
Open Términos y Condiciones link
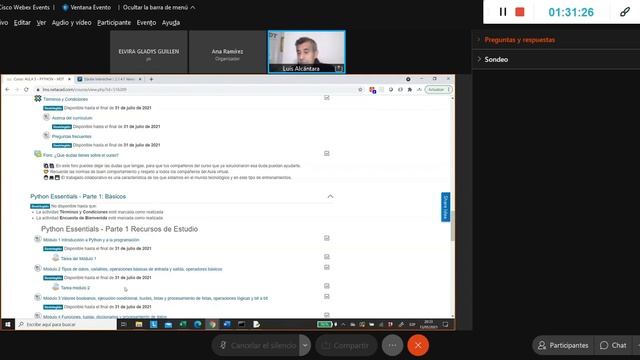coord(65,99)
